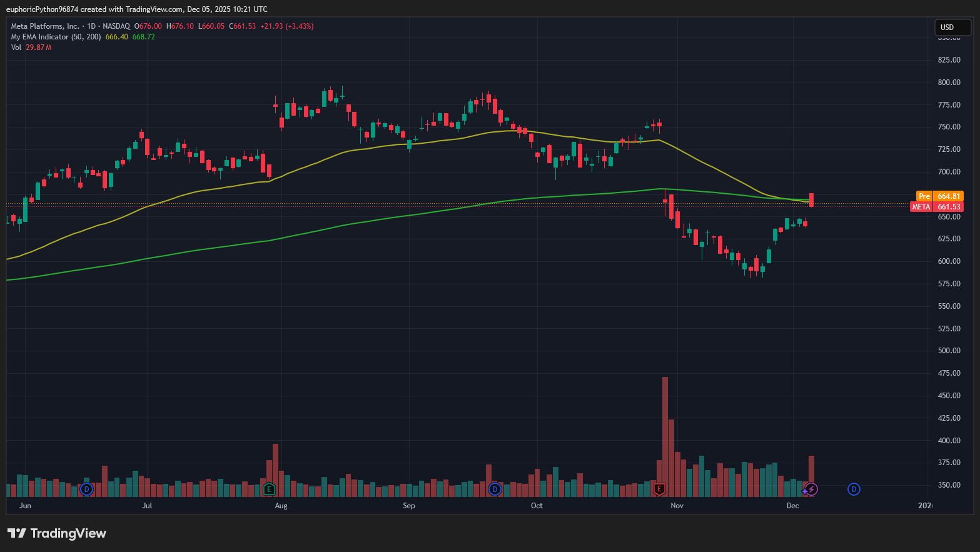The width and height of the screenshot is (980, 552).
Task: Click the Dec label on time axis
Action: pyautogui.click(x=793, y=506)
